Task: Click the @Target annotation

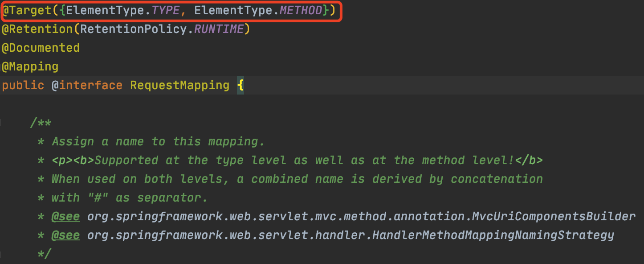Action: 26,10
